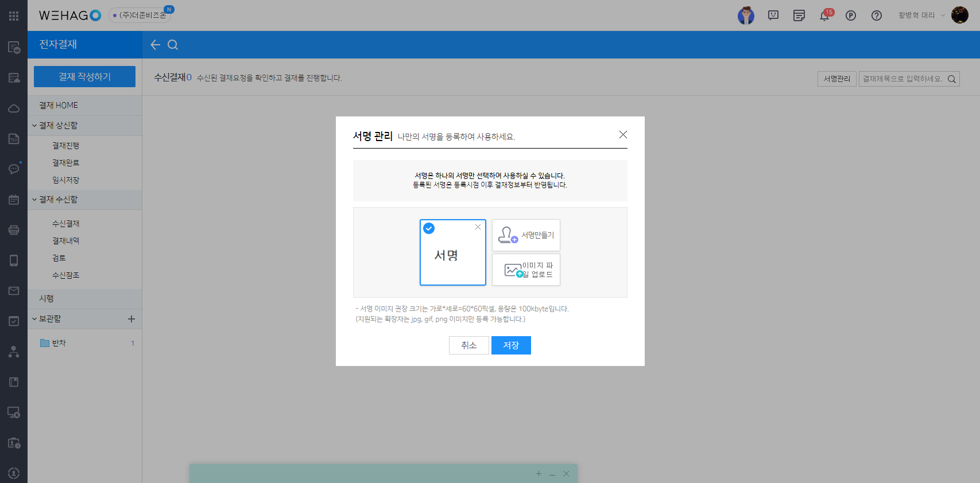Open the mail icon in left sidebar
The image size is (980, 483).
14,291
